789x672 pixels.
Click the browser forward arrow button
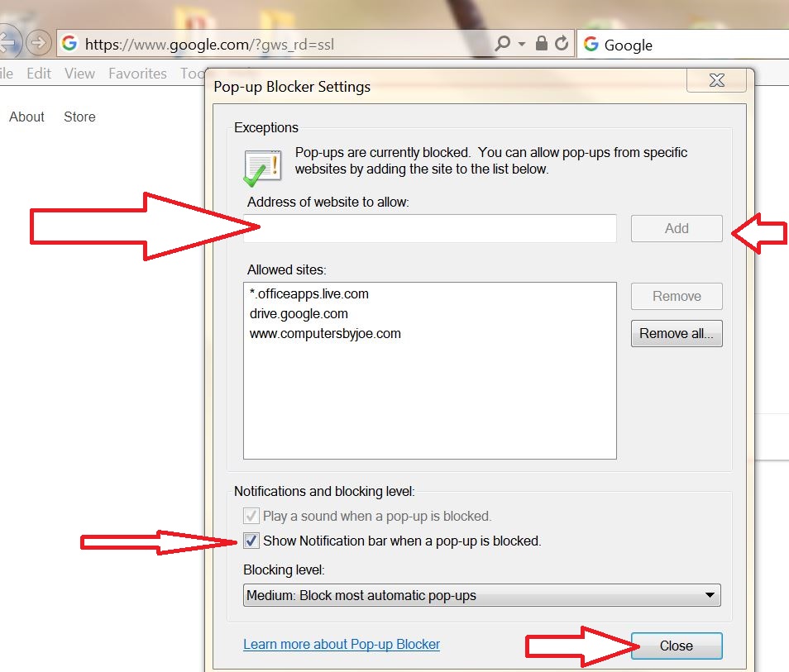click(x=39, y=43)
